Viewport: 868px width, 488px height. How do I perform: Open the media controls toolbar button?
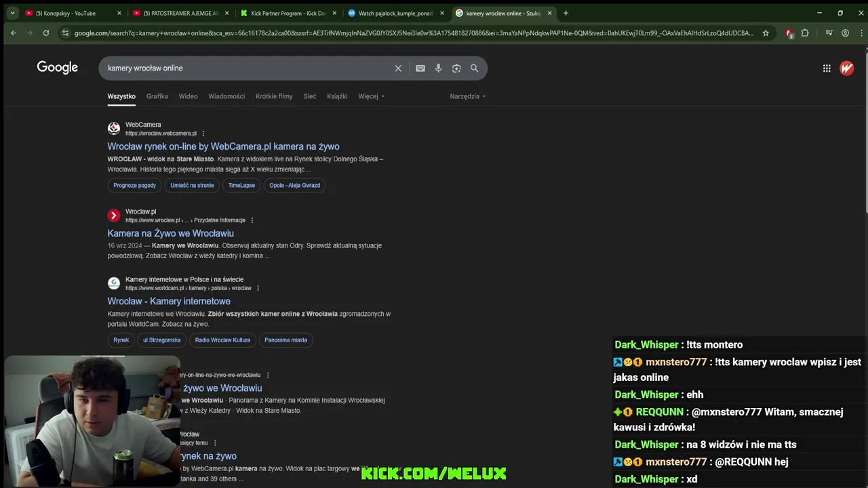point(829,33)
